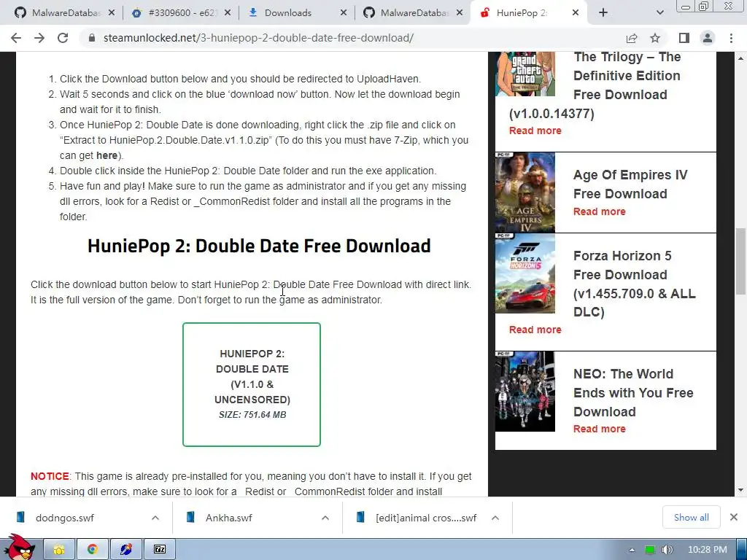747x560 pixels.
Task: Click the green network tray icon
Action: 650,550
